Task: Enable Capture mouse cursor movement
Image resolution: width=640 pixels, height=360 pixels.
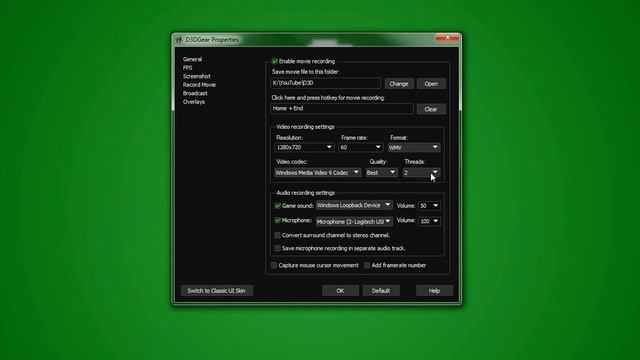Action: [x=274, y=265]
